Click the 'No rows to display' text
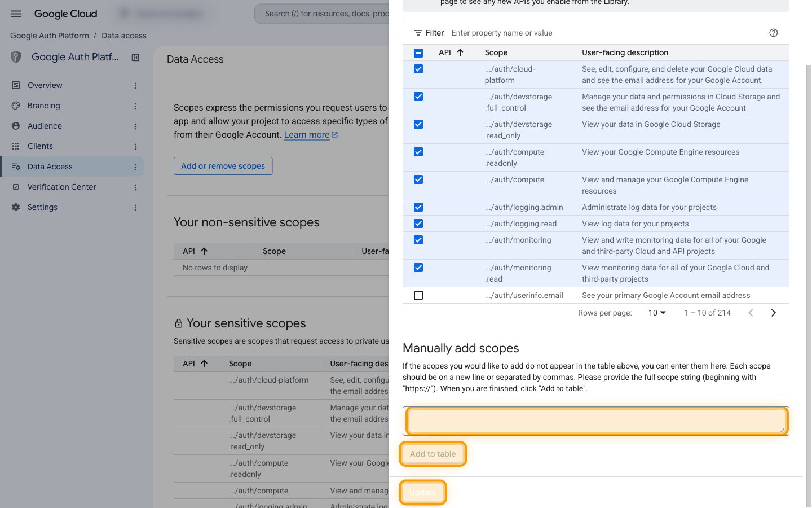812x508 pixels. 215,268
